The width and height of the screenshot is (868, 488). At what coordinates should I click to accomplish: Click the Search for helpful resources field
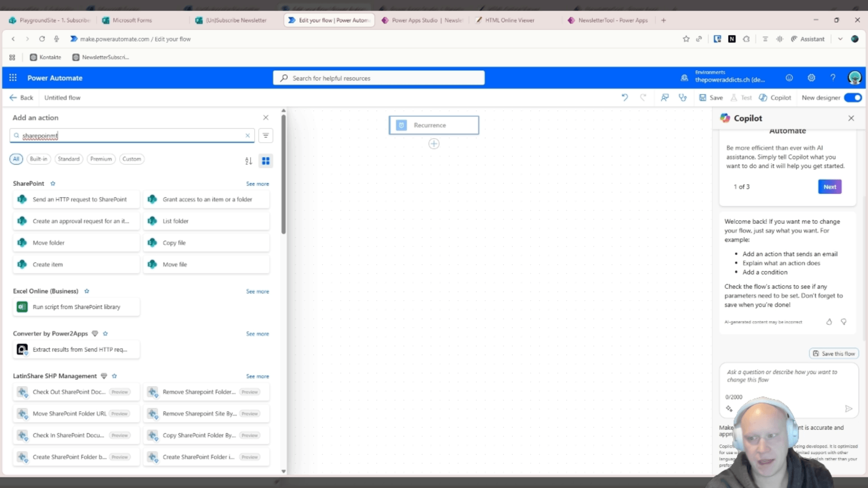point(379,78)
